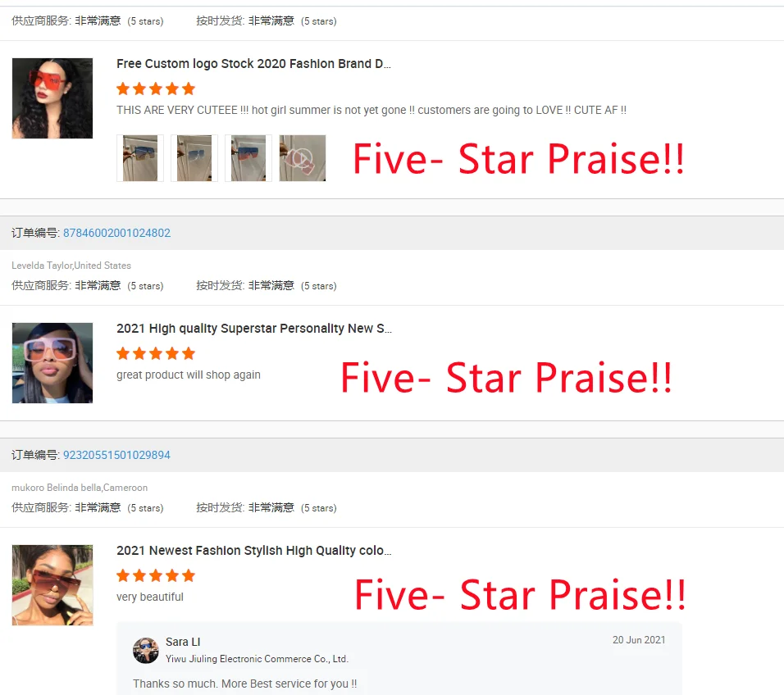784x695 pixels.
Task: Click Sara LI's profile avatar
Action: pos(145,650)
